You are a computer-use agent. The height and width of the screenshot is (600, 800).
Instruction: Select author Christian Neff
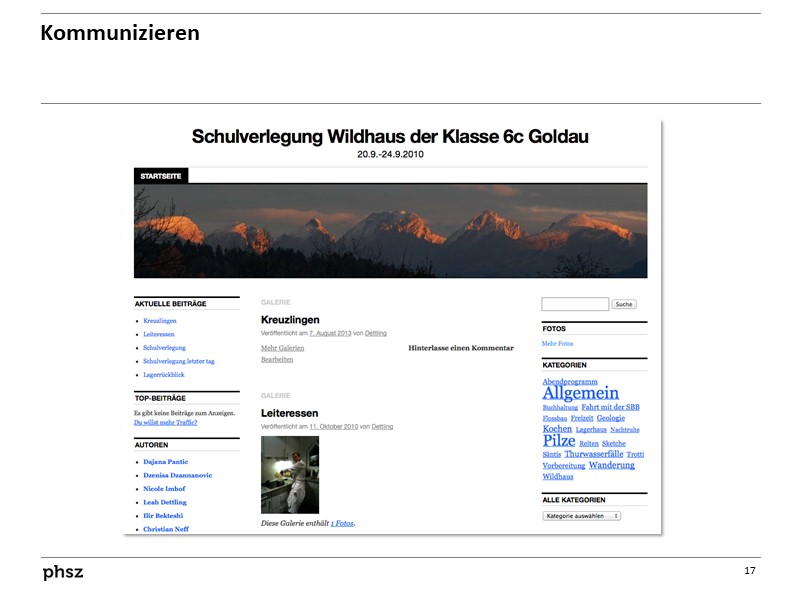(165, 529)
